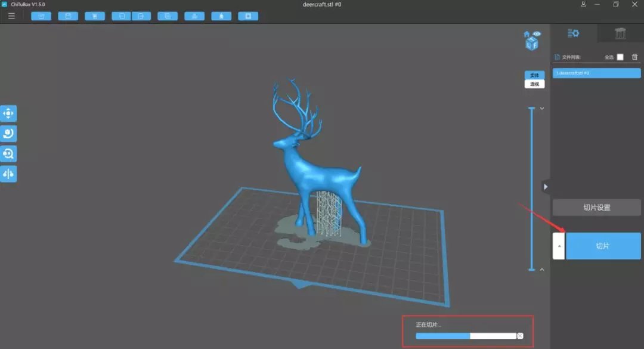Collapse the right panel with the arrow
This screenshot has height=349, width=644.
[546, 187]
